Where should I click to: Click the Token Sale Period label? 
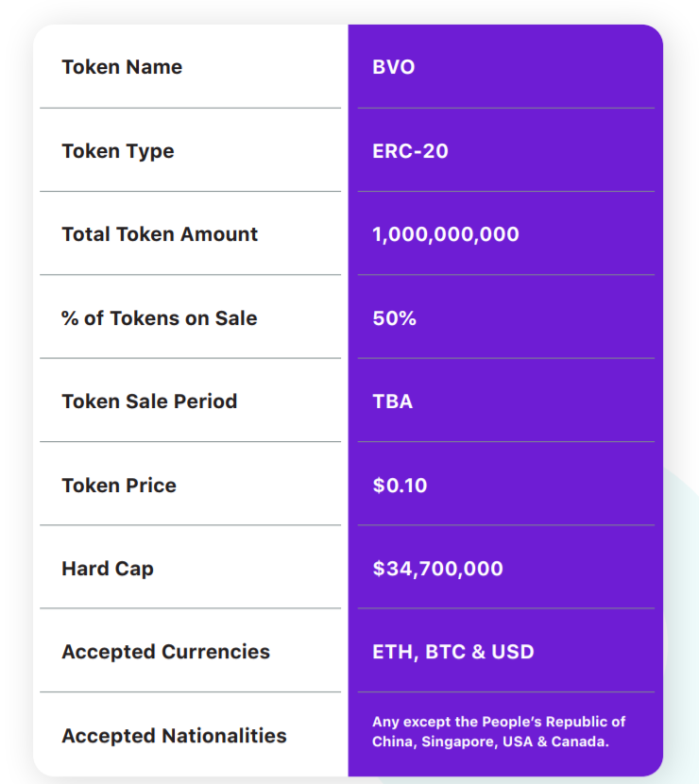click(x=149, y=401)
